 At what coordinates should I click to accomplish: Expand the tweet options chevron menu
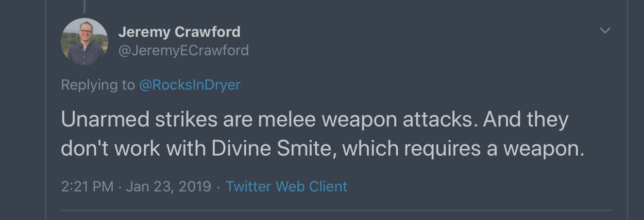pyautogui.click(x=605, y=31)
